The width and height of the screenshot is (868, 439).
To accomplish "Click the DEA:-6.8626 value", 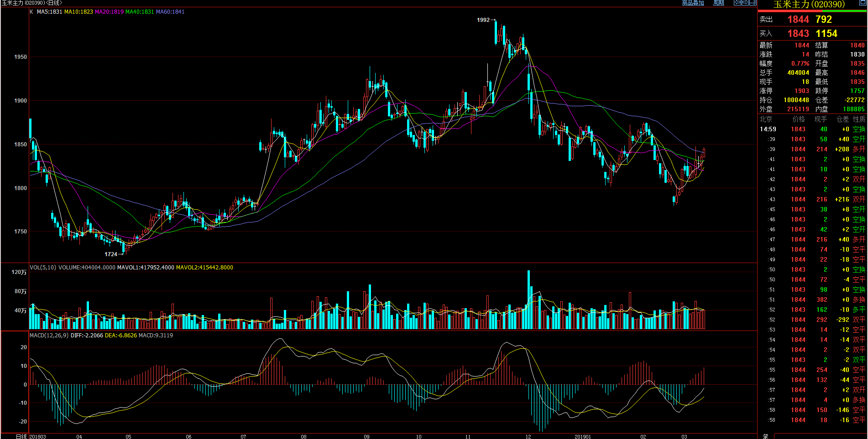I will (121, 336).
